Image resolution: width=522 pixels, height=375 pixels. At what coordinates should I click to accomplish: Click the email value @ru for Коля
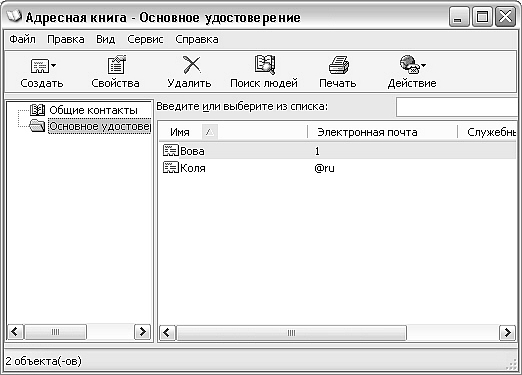click(324, 168)
